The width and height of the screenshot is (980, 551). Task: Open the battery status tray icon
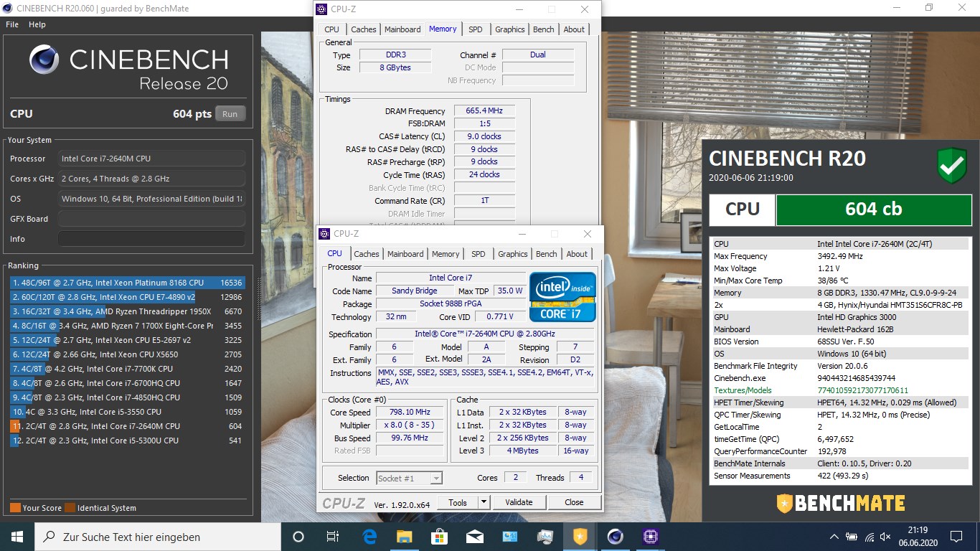click(852, 537)
